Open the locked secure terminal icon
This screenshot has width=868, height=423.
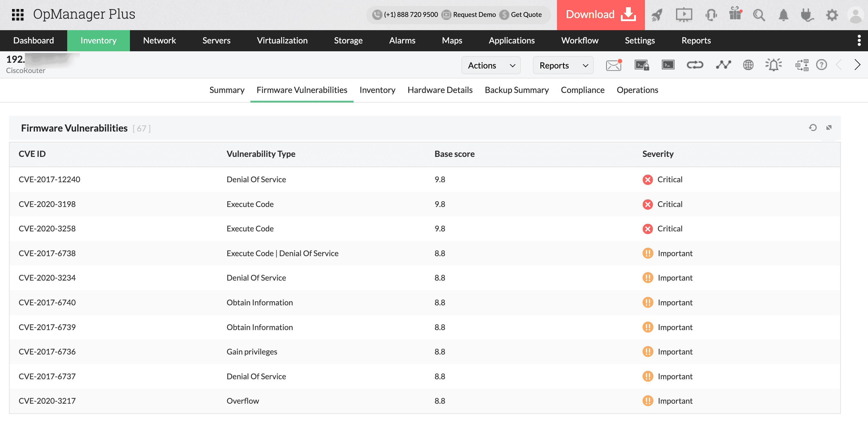click(642, 65)
